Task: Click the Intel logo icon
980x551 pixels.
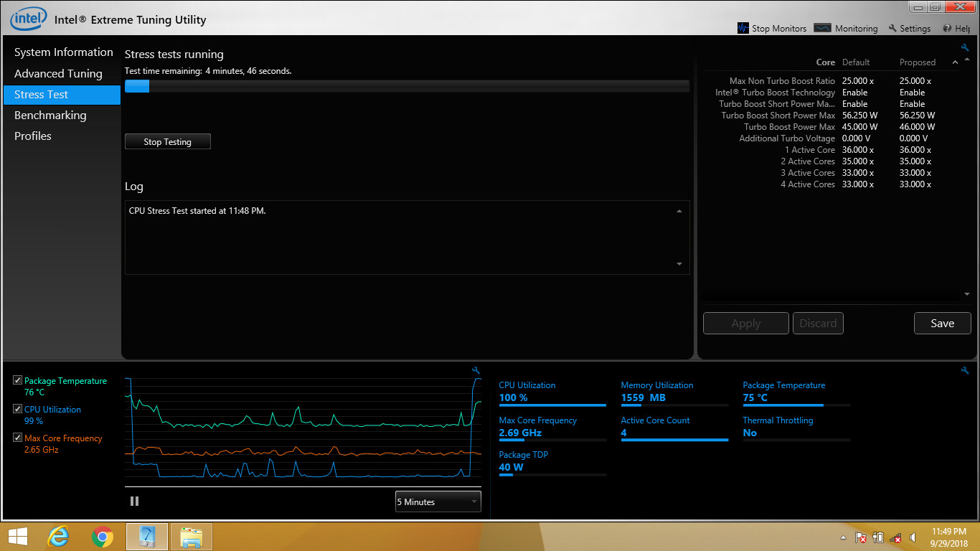Action: click(29, 19)
